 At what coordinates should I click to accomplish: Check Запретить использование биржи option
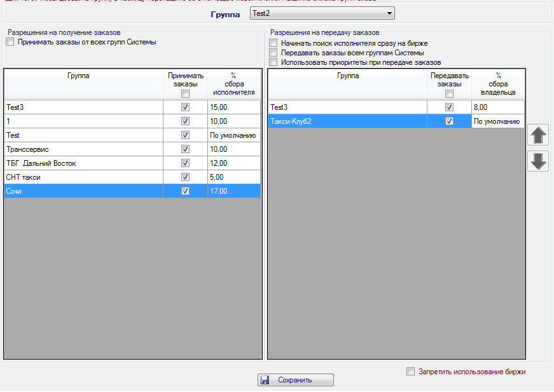coord(411,372)
